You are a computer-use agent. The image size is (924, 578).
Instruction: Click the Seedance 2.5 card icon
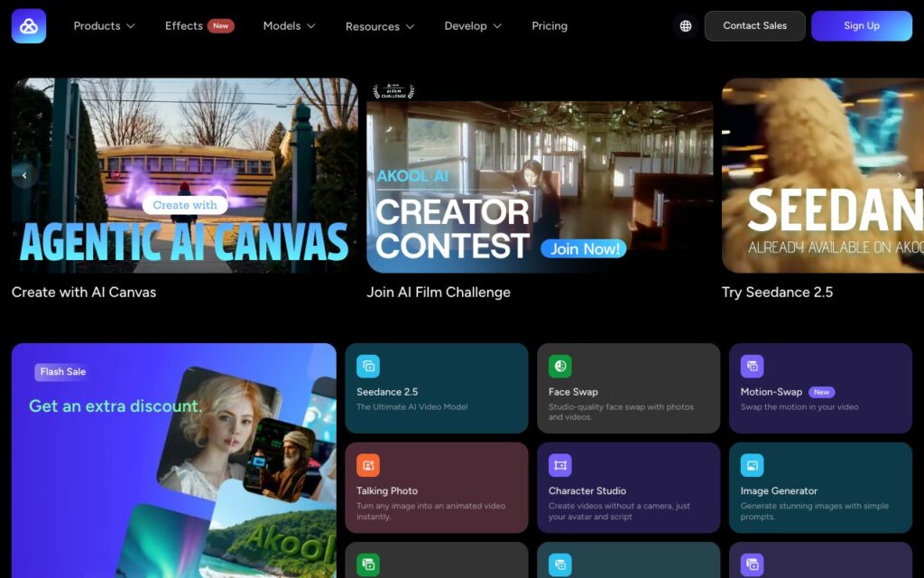pyautogui.click(x=368, y=367)
